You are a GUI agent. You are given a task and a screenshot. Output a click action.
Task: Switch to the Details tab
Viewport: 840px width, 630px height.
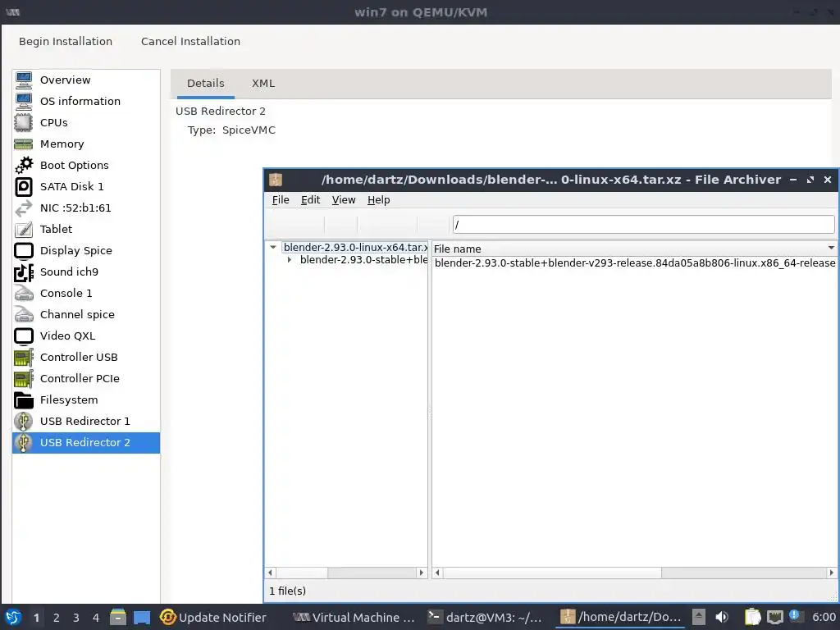[x=206, y=84]
